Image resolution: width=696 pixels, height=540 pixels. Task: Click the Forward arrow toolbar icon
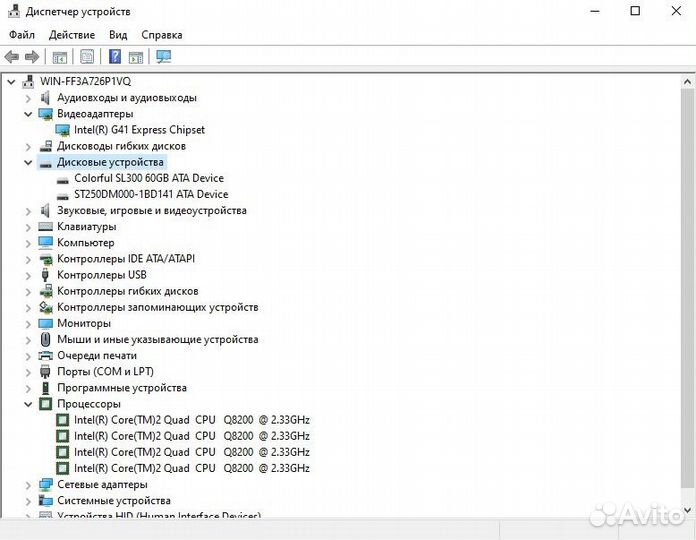click(32, 57)
